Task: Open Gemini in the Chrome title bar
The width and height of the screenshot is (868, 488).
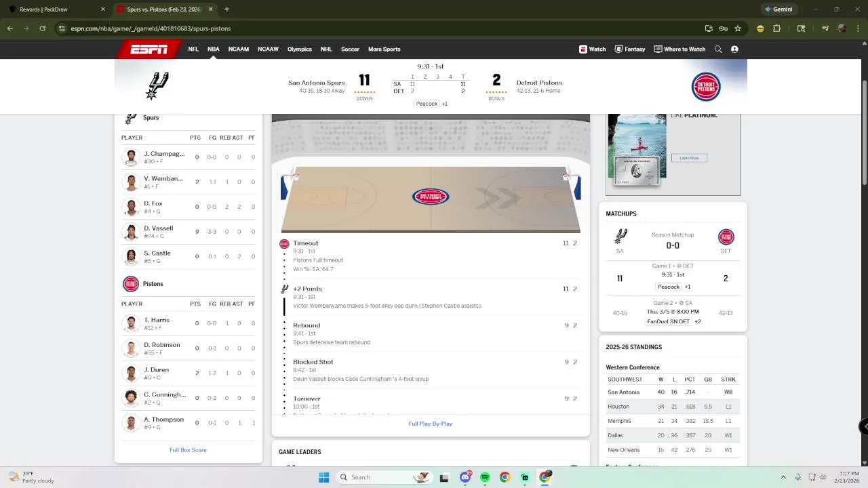Action: click(778, 9)
